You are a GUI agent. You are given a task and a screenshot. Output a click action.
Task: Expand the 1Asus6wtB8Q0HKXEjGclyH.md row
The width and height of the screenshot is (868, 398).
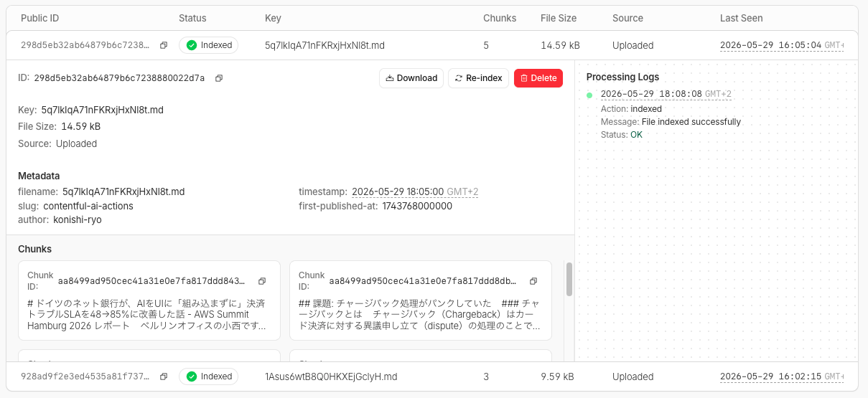click(432, 376)
